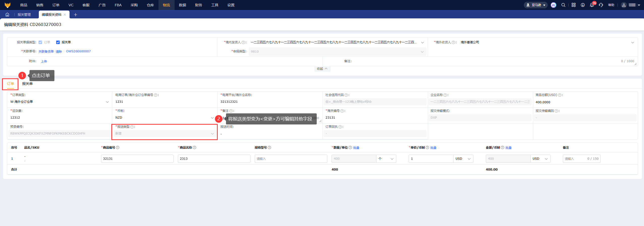Go to home tab icon

pos(7,15)
